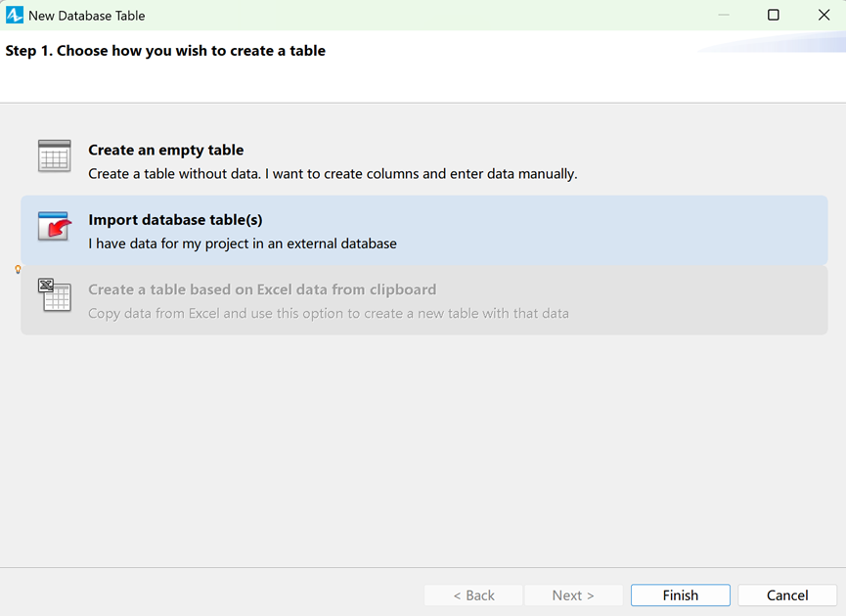
Task: Select the 'Create an empty table' heading
Action: coord(165,150)
